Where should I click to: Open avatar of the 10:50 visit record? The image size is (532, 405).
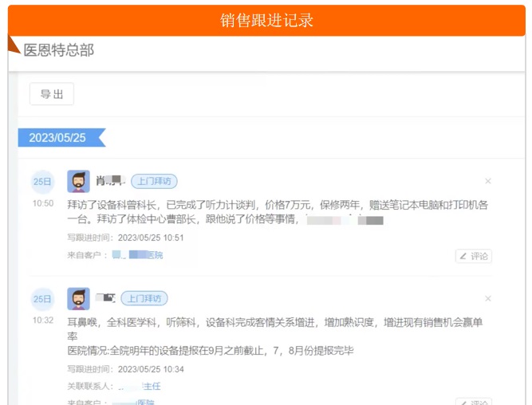pyautogui.click(x=78, y=181)
